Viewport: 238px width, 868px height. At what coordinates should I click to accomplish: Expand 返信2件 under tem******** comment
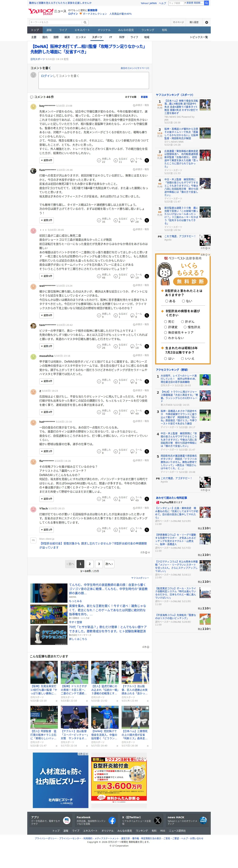pos(47,346)
